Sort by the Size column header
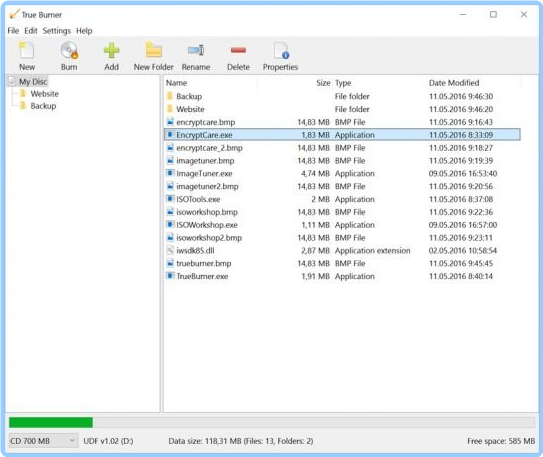This screenshot has width=543, height=457. click(323, 83)
